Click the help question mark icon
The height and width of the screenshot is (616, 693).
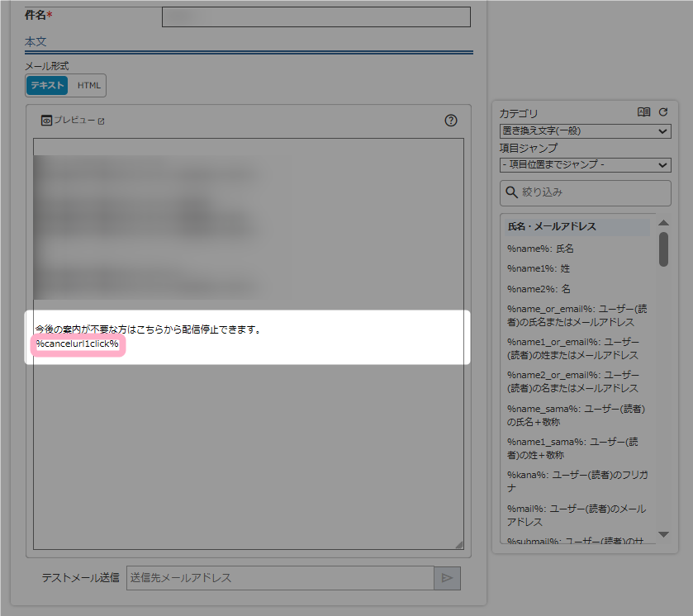point(451,121)
